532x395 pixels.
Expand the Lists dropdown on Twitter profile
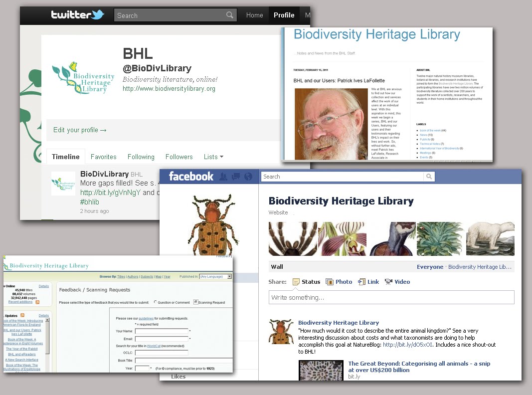pos(213,157)
